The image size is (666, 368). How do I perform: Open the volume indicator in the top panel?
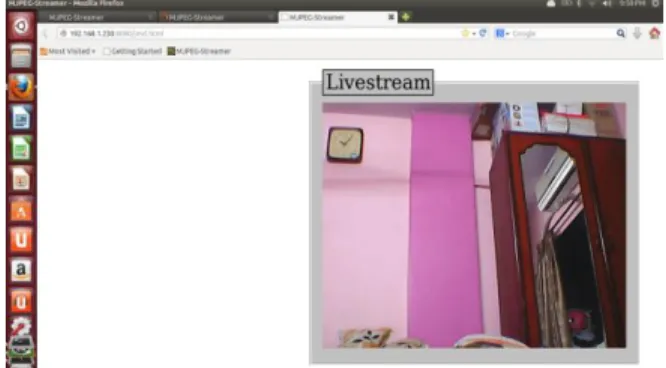click(607, 3)
